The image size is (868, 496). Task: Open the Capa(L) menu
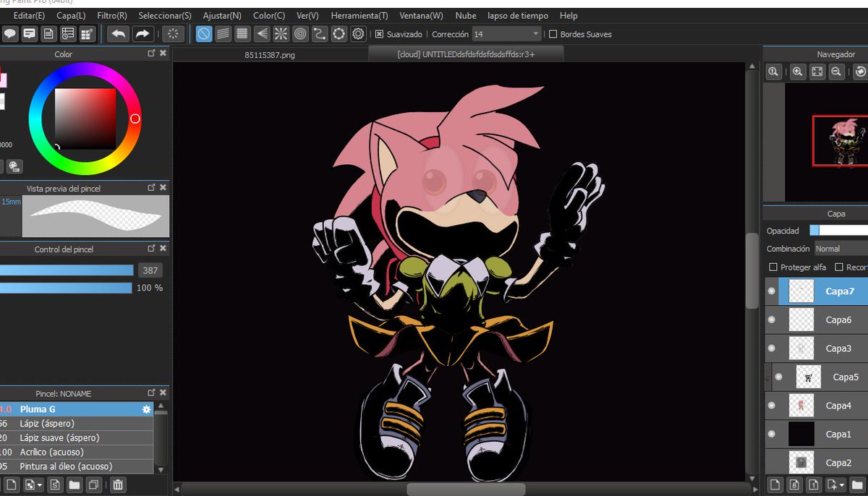tap(71, 15)
